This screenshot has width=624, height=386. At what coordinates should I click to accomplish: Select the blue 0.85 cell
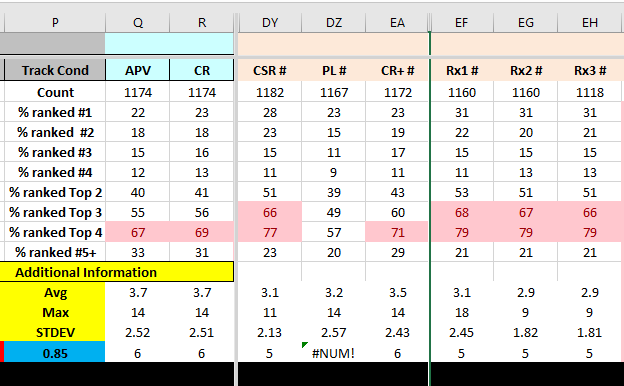tap(55, 353)
